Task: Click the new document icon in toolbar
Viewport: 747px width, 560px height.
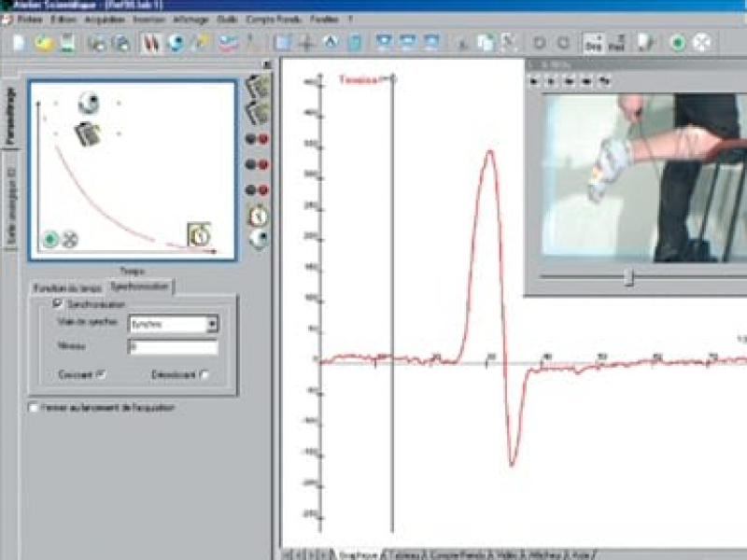Action: coord(20,43)
